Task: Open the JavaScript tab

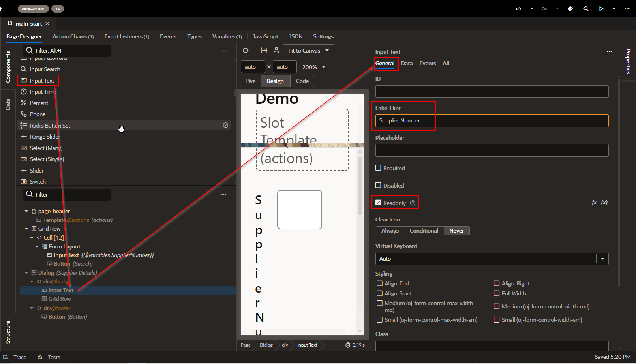Action: pos(265,36)
